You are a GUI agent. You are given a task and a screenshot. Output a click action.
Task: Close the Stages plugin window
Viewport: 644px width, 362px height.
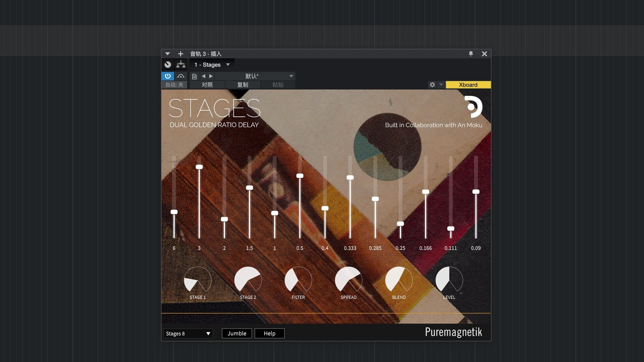(x=484, y=54)
